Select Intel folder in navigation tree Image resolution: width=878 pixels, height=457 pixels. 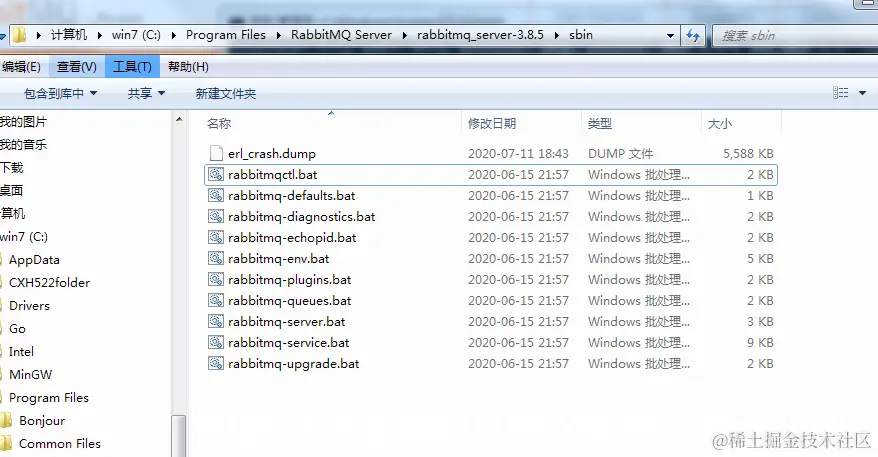(21, 351)
